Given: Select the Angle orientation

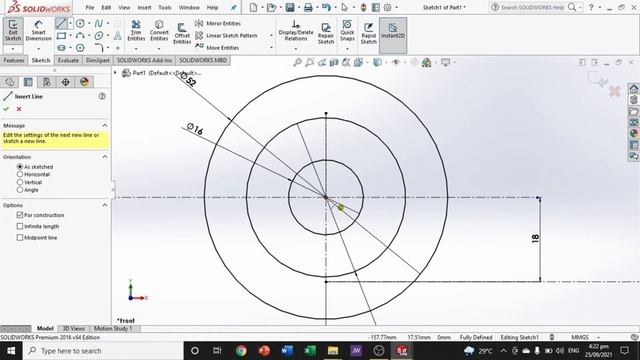Looking at the screenshot, I should 20,190.
